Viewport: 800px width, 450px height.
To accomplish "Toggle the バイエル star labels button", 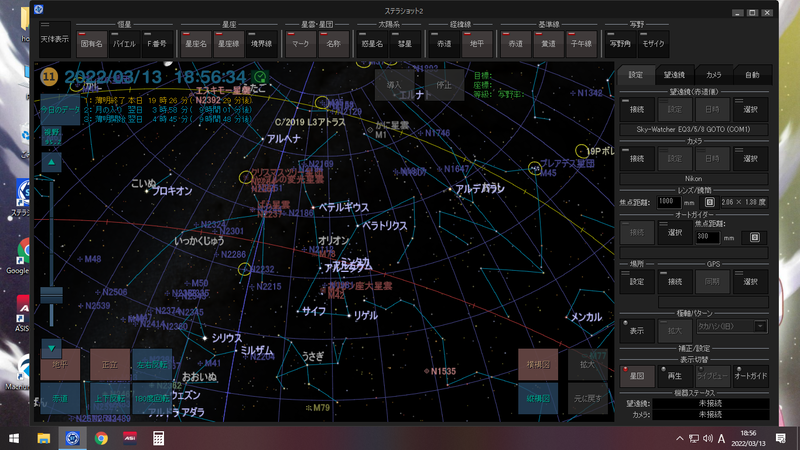I will point(124,44).
